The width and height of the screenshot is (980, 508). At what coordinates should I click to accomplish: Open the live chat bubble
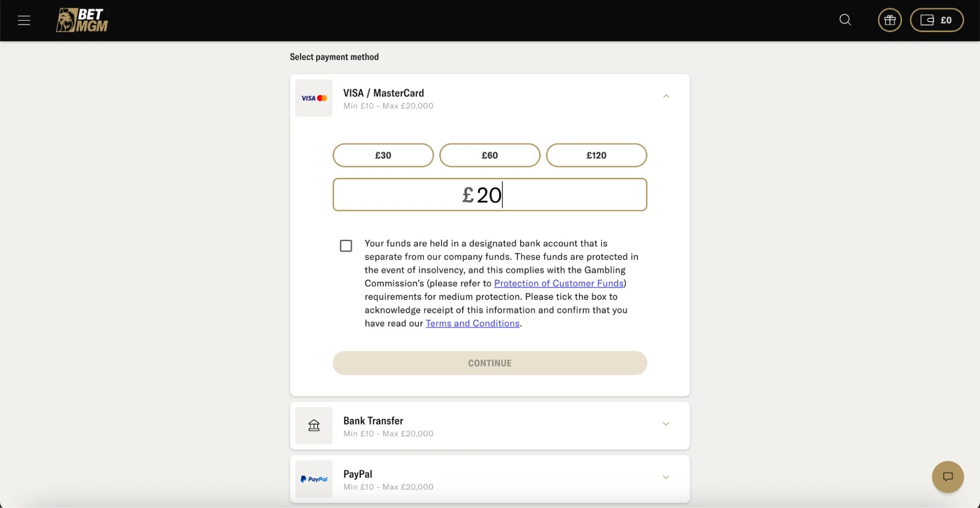947,477
